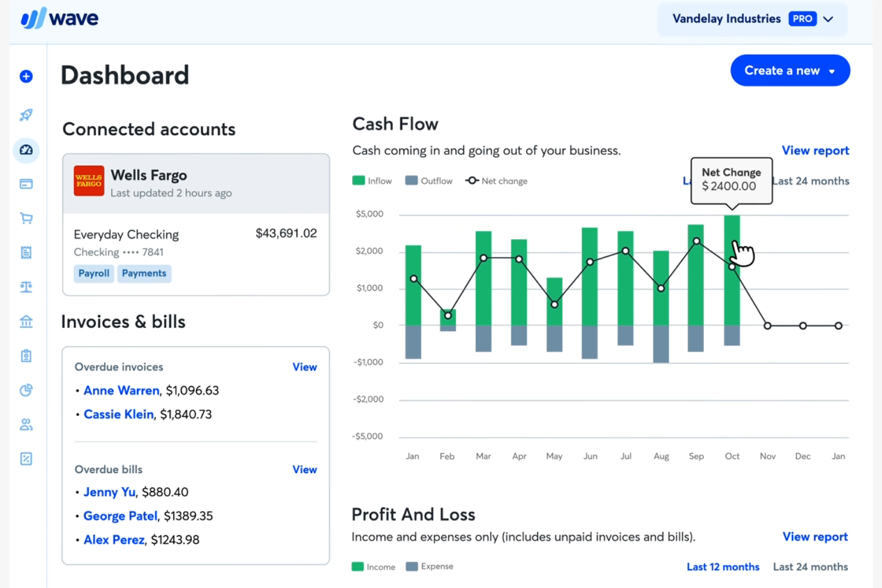Select the Dashboard speedometer icon

point(26,151)
